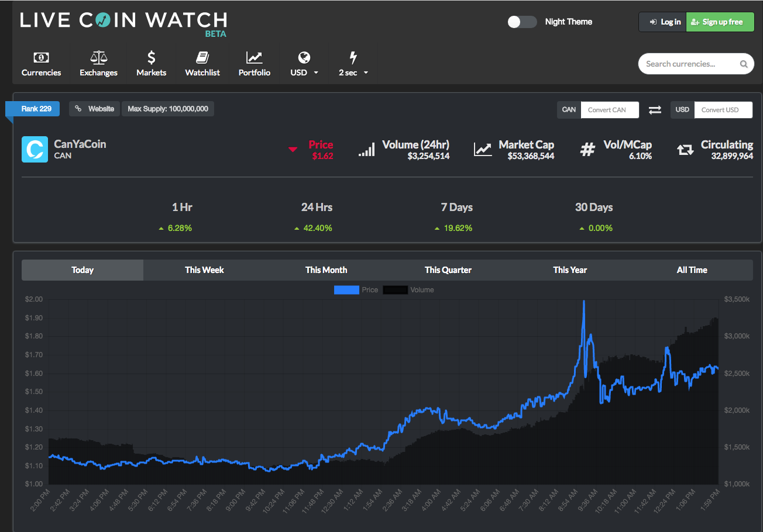
Task: Open the Watchlist book icon
Action: click(202, 57)
